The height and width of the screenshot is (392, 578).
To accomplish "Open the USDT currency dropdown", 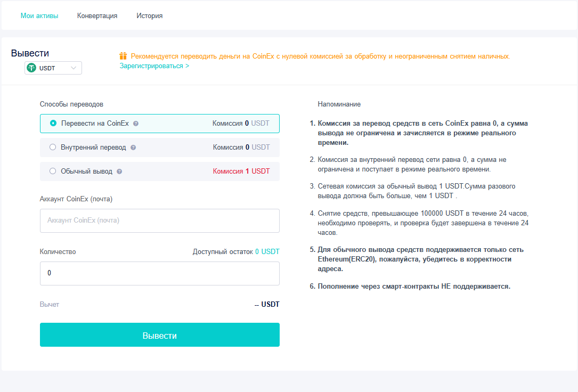I will [x=53, y=68].
